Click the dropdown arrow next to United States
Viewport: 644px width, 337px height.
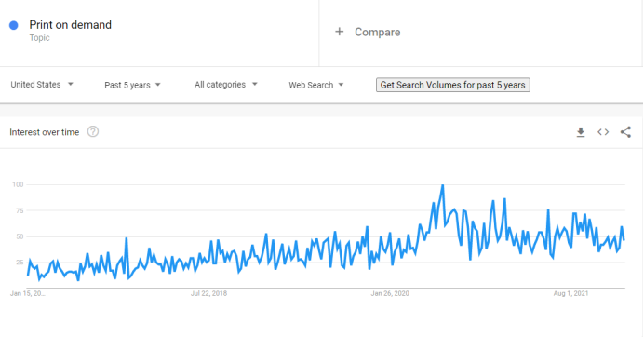tap(70, 84)
